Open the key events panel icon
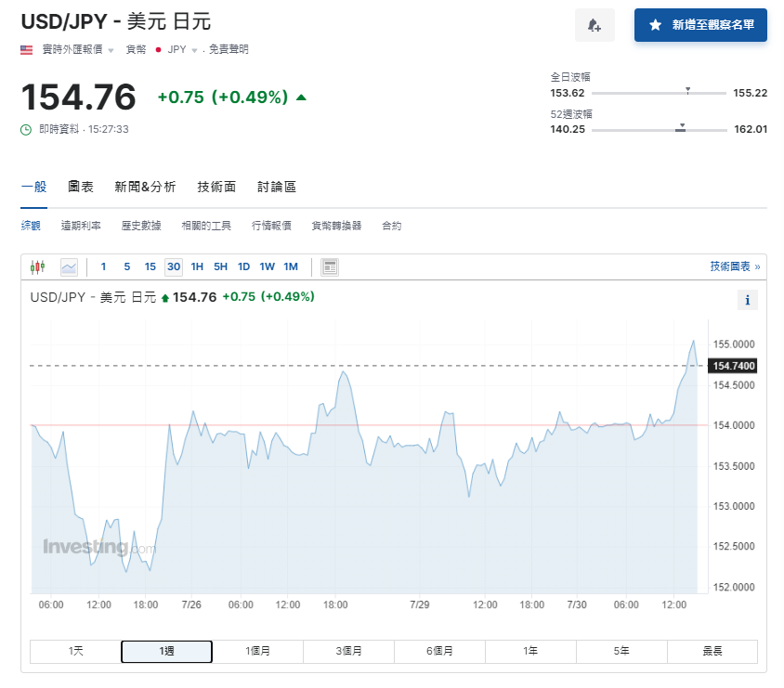The image size is (784, 688). (330, 266)
